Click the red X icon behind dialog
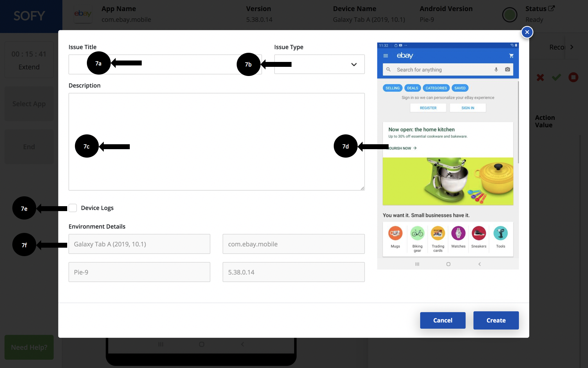The height and width of the screenshot is (368, 588). click(540, 77)
